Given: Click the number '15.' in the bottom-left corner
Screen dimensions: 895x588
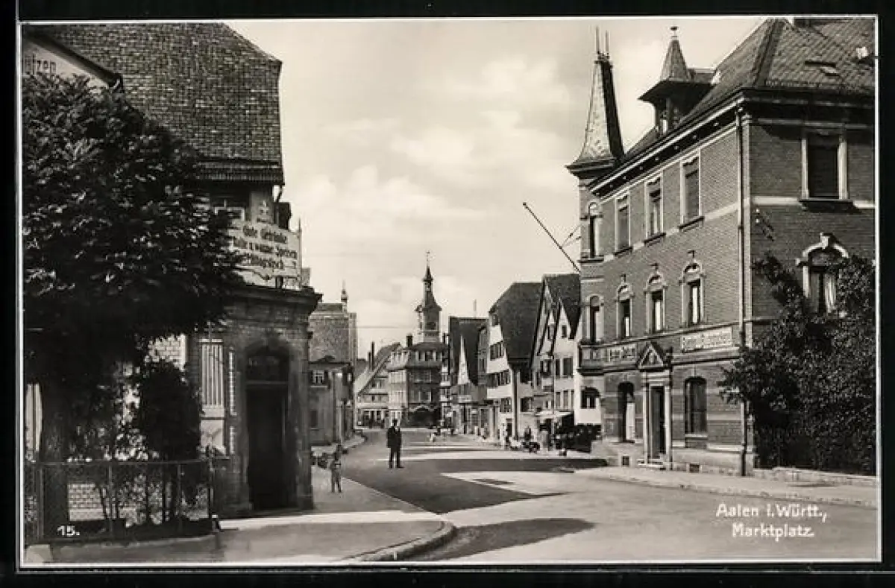Looking at the screenshot, I should 67,531.
